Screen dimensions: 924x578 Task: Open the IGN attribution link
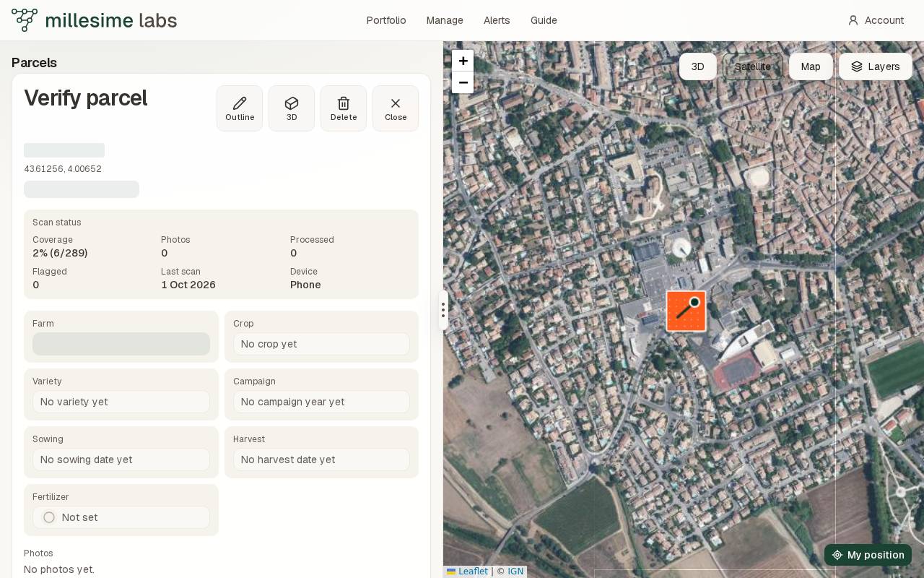click(515, 571)
